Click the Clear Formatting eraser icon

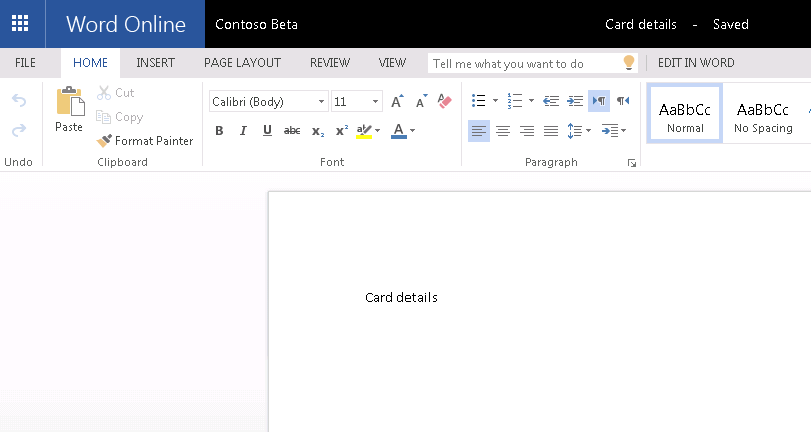click(x=445, y=101)
